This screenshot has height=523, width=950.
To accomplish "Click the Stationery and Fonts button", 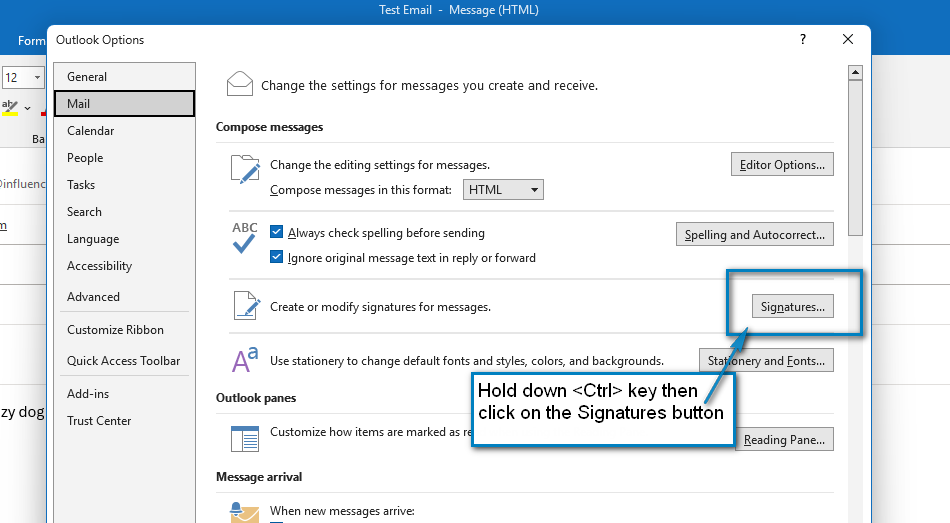I will [x=766, y=361].
